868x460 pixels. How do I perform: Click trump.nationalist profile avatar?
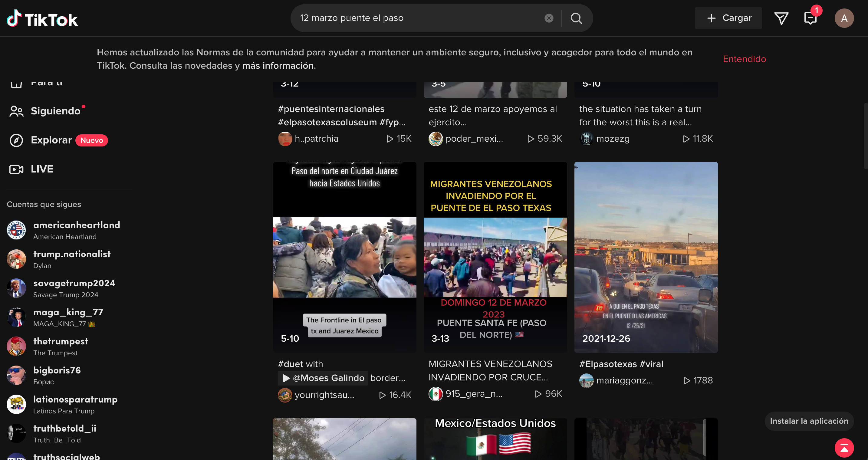16,259
